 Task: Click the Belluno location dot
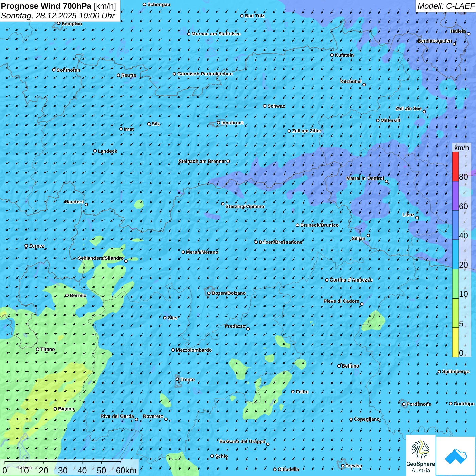[339, 366]
